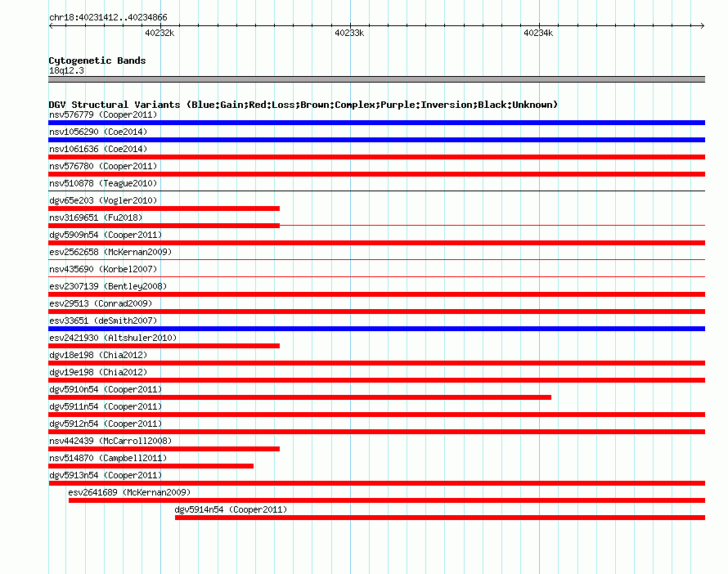This screenshot has height=574, width=728.
Task: Click the 40233k ruler position label
Action: point(349,33)
